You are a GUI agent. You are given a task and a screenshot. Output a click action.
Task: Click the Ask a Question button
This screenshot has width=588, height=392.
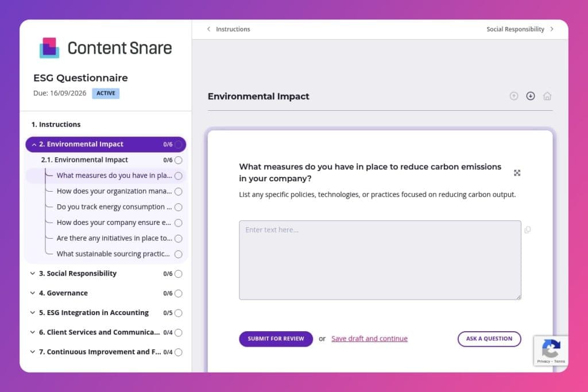point(489,339)
